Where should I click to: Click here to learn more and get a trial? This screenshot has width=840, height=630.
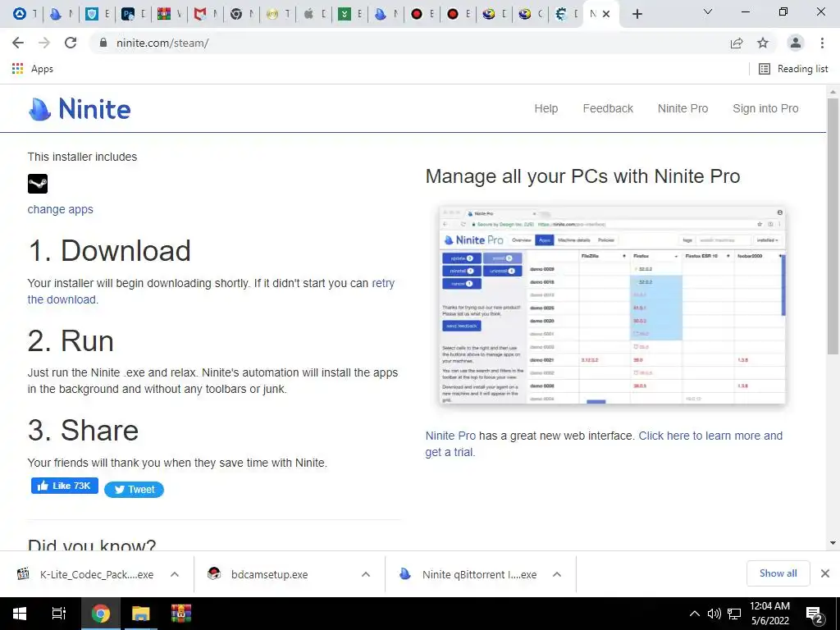(604, 444)
